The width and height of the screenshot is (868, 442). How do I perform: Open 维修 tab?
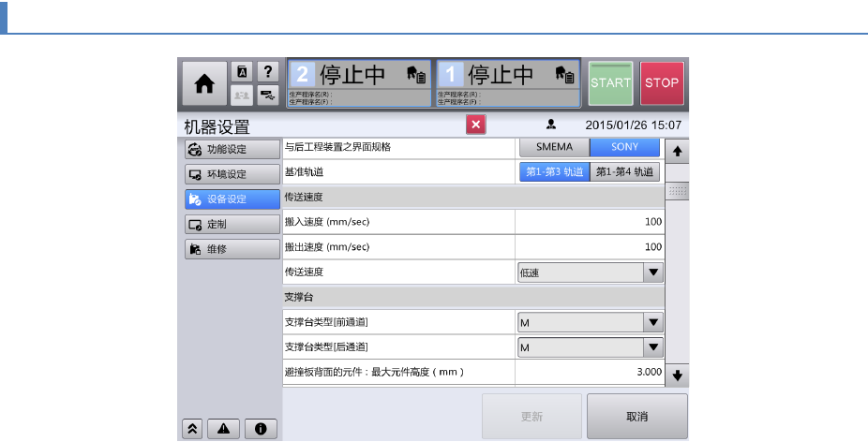coord(232,249)
